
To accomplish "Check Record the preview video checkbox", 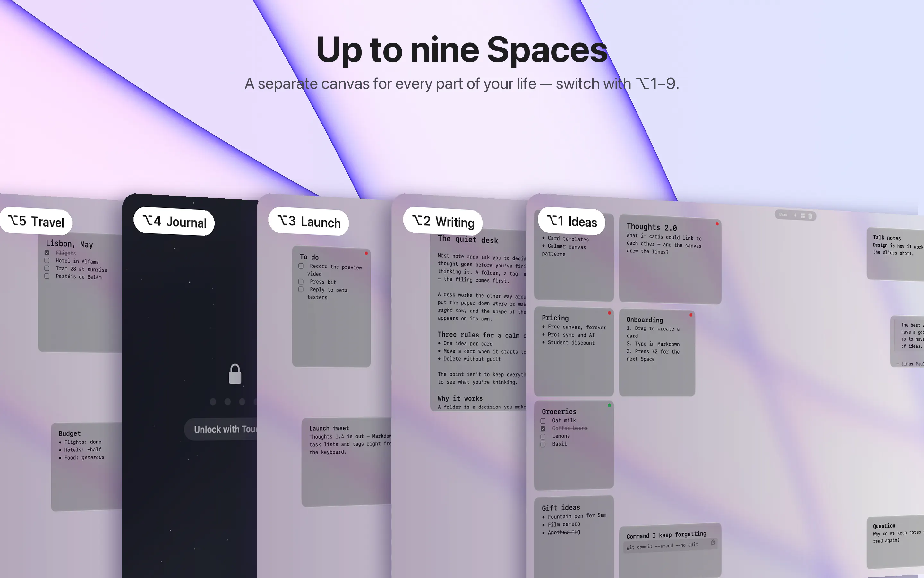I will 301,266.
